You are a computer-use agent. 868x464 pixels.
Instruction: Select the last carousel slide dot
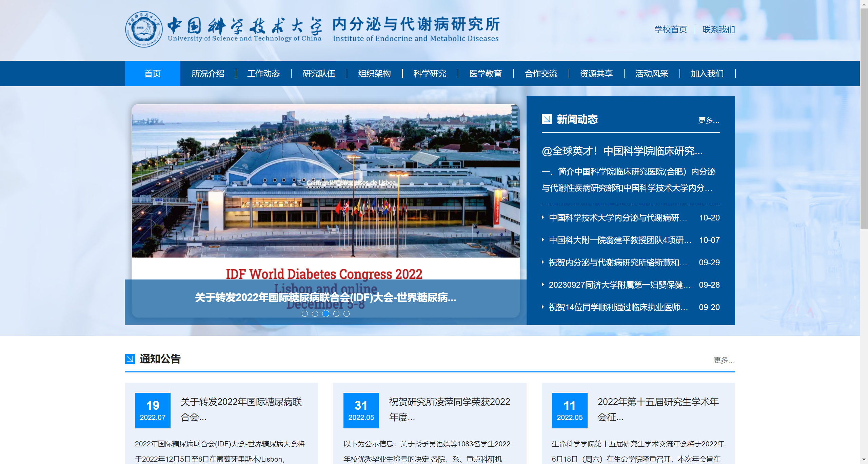pyautogui.click(x=347, y=314)
